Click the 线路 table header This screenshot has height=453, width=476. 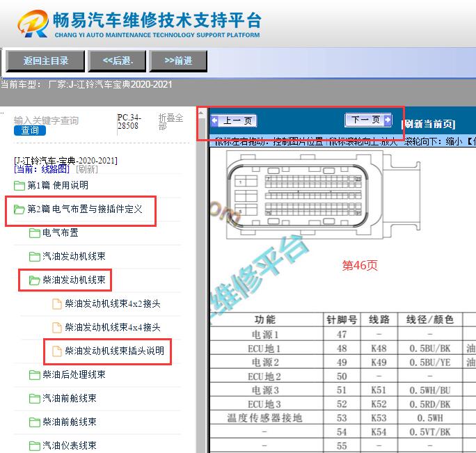pos(379,319)
